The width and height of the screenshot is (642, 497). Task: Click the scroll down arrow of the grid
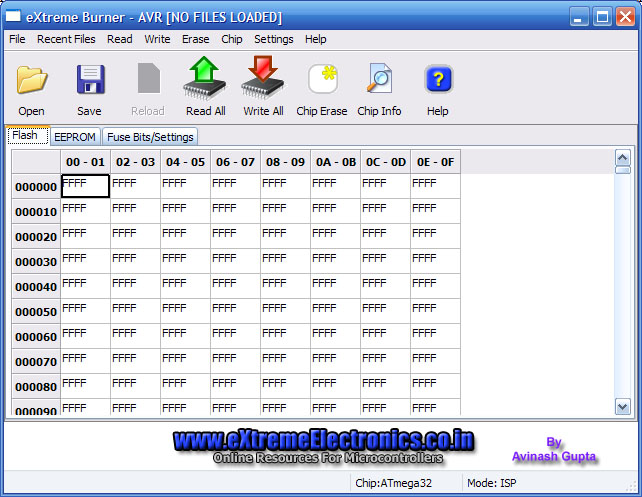pyautogui.click(x=623, y=407)
